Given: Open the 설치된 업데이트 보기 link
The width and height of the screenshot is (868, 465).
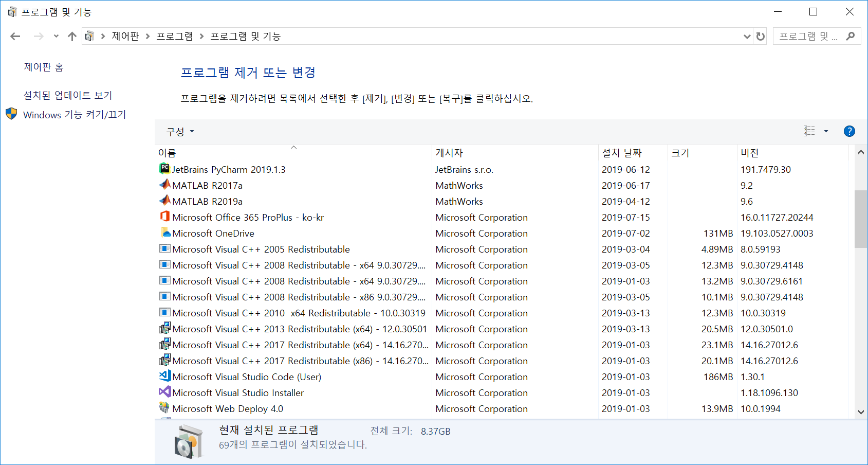Looking at the screenshot, I should (x=68, y=95).
